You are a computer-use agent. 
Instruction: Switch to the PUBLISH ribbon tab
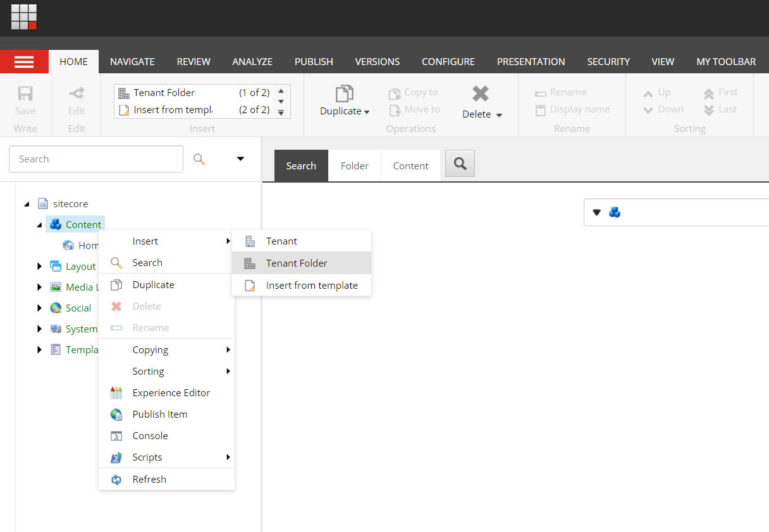click(314, 61)
